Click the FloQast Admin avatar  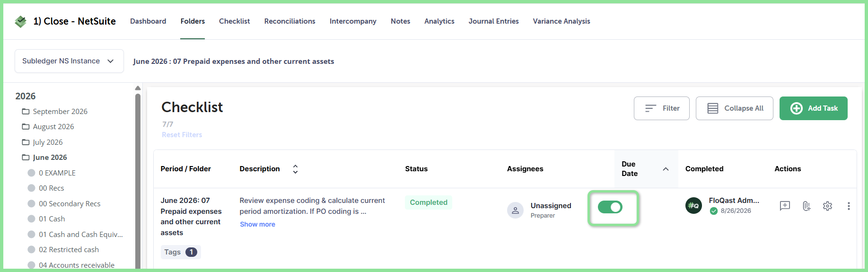(x=693, y=206)
